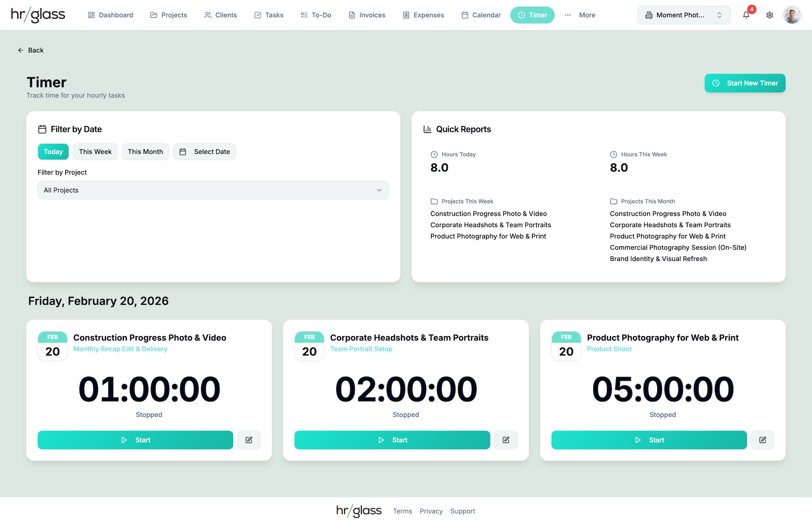Go back using the Back arrow
This screenshot has width=812, height=525.
30,50
